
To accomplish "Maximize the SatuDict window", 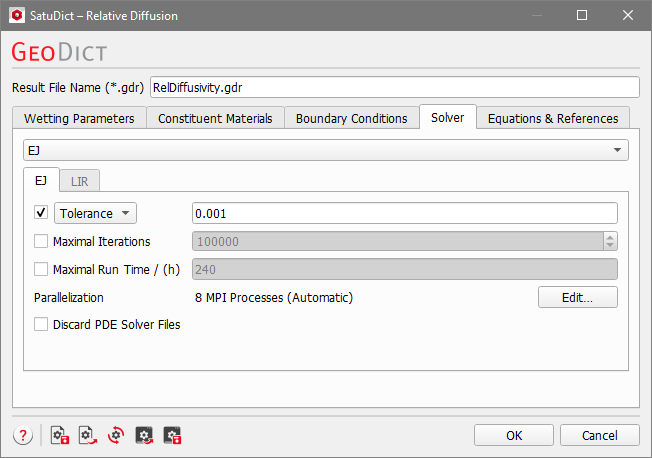I will (x=582, y=15).
